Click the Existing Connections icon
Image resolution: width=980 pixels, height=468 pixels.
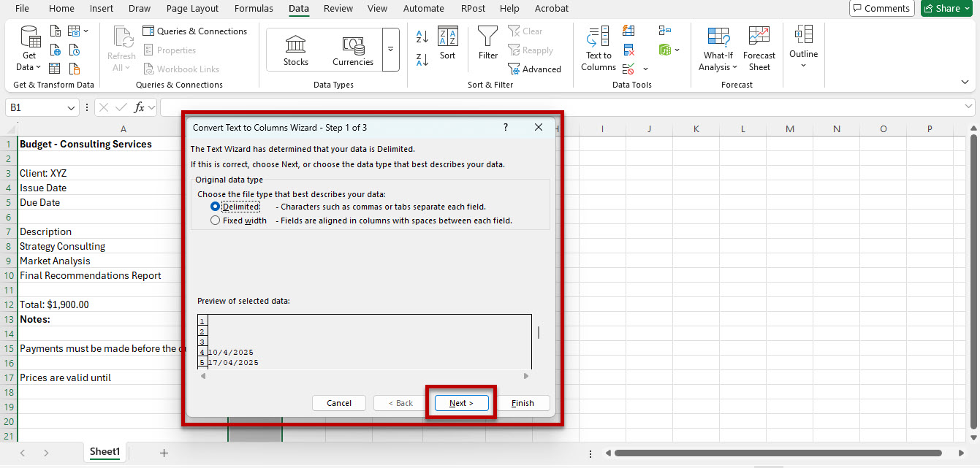[74, 69]
